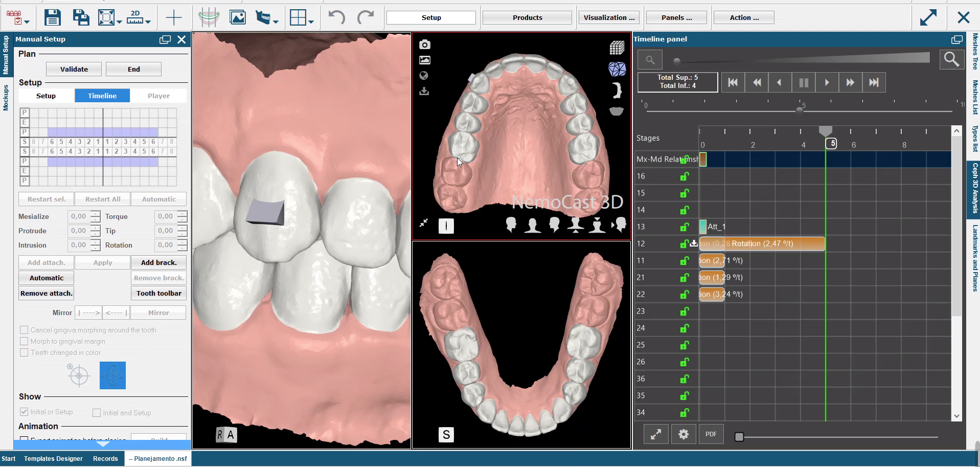Click the Save icon in top toolbar
980x467 pixels.
(x=53, y=17)
